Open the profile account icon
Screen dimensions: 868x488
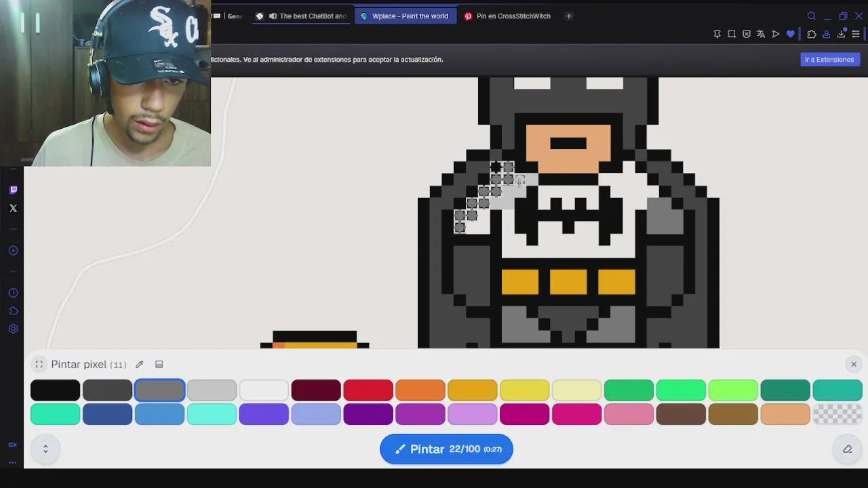[827, 34]
